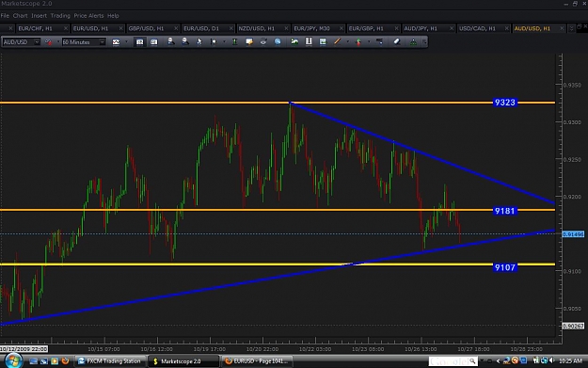588x368 pixels.
Task: Open the Windows Start button
Action: coord(13,360)
